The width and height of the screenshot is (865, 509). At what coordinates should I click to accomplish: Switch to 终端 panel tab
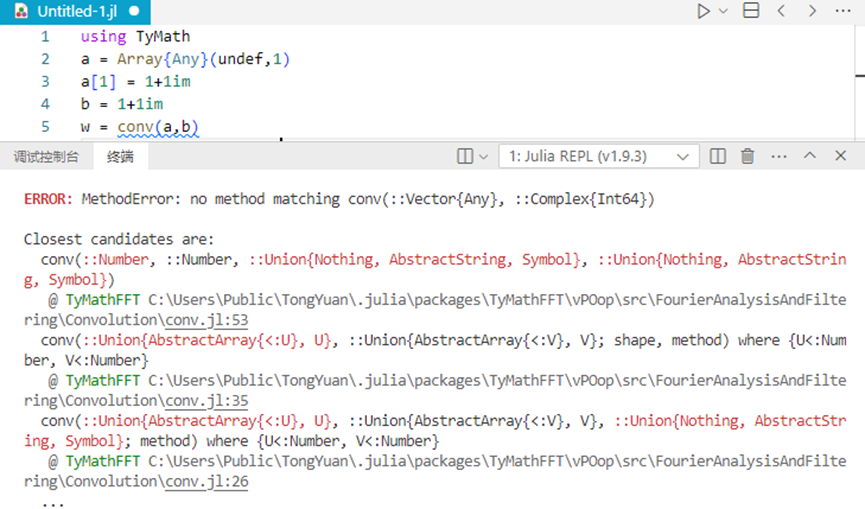120,157
